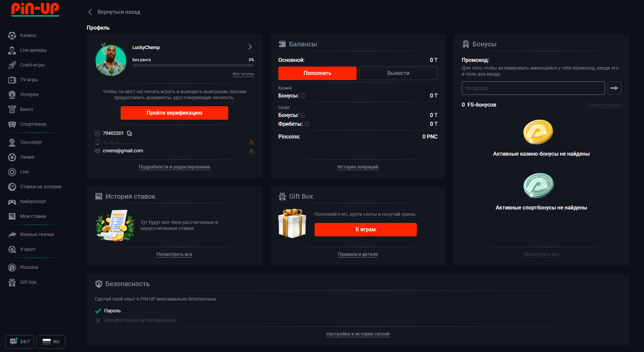644x352 pixels.
Task: Click the email warning triangle icon
Action: (251, 151)
